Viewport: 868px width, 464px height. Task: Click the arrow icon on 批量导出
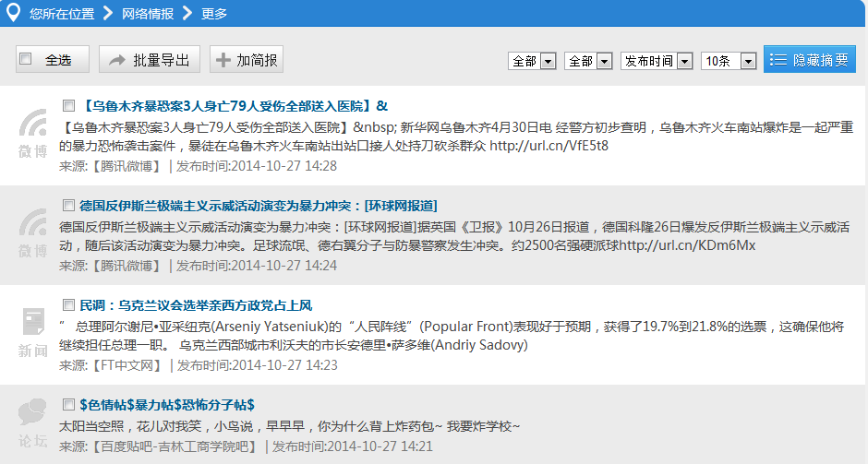(117, 60)
